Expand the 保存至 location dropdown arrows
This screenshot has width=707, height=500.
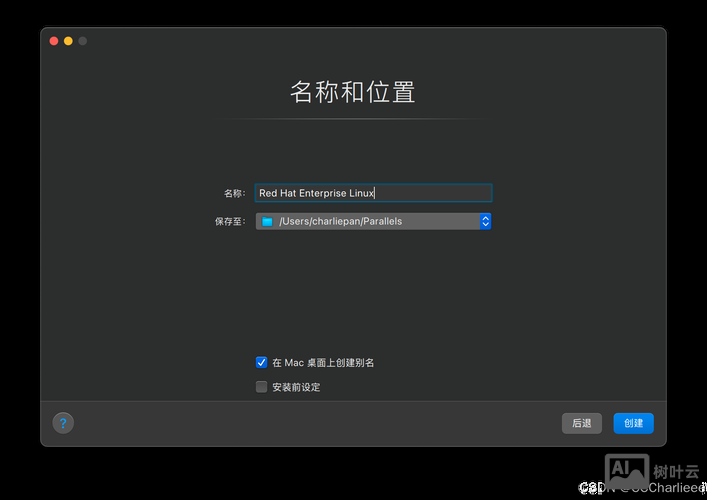[486, 221]
